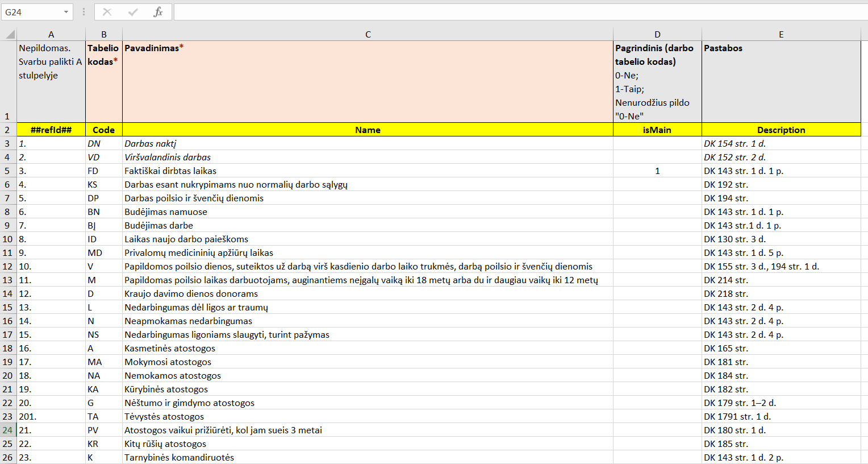868x464 pixels.
Task: Select row 2 header
Action: point(8,130)
